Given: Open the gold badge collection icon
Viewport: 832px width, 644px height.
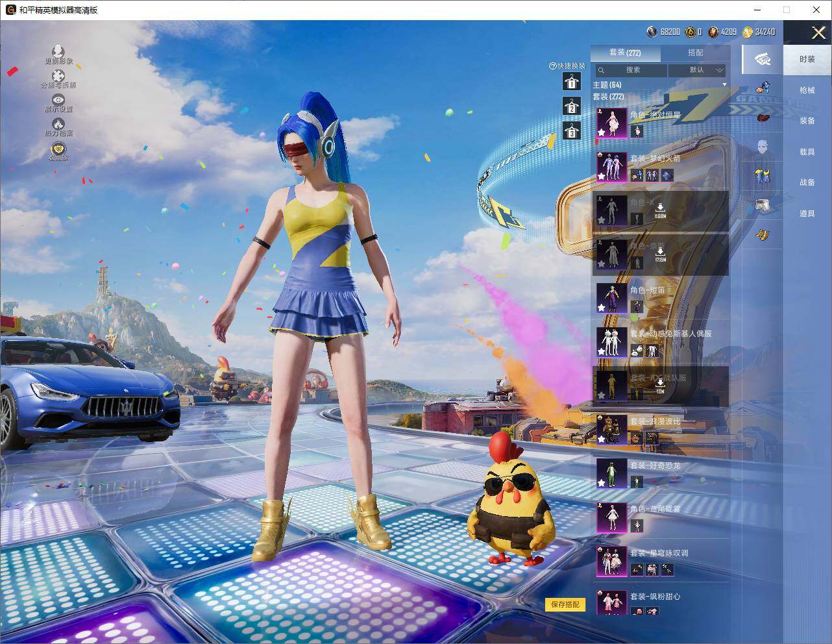Looking at the screenshot, I should [x=58, y=150].
